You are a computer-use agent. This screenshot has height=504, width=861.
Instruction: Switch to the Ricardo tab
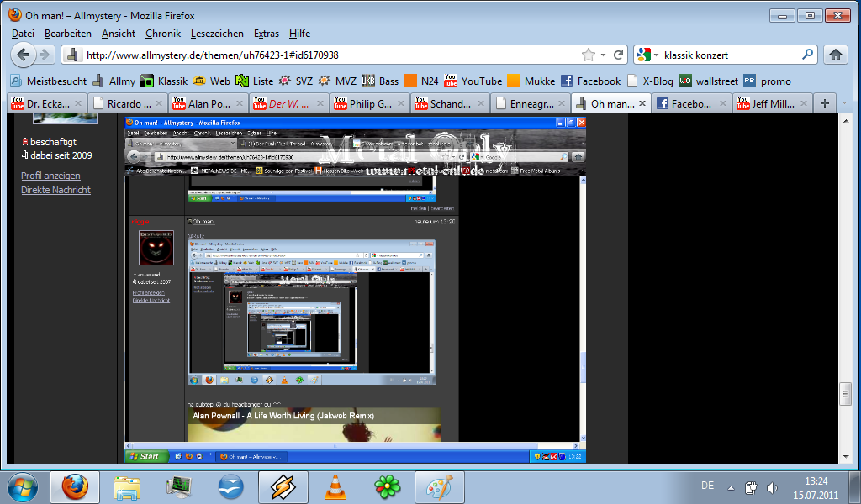tap(129, 103)
